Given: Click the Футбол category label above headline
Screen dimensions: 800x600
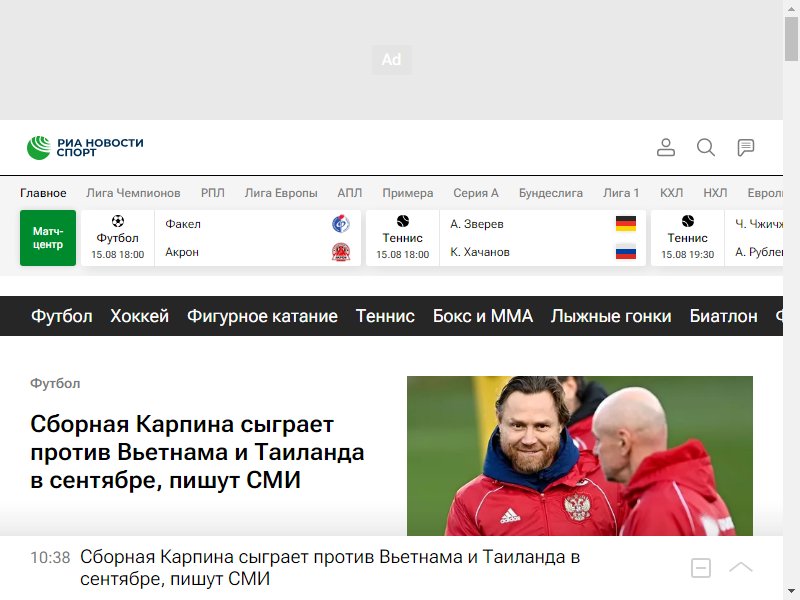Looking at the screenshot, I should [55, 383].
